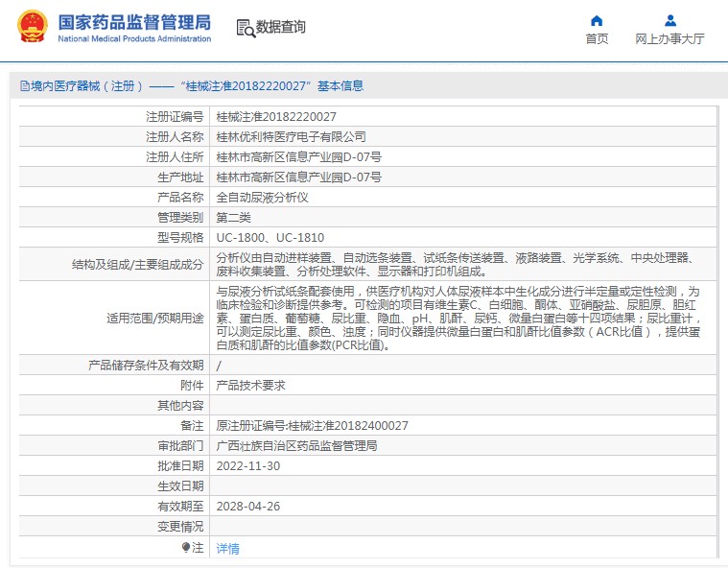Click the 生效日期 label
The height and width of the screenshot is (568, 728).
(x=180, y=486)
